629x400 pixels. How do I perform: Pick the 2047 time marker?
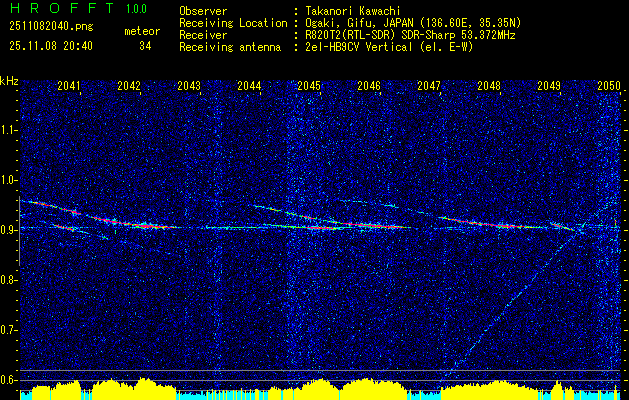[429, 87]
